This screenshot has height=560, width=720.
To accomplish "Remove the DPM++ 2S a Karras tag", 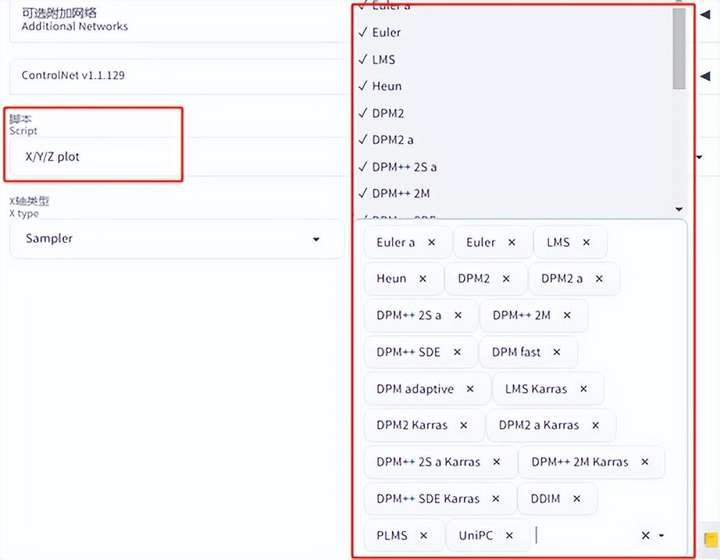I will (x=496, y=462).
